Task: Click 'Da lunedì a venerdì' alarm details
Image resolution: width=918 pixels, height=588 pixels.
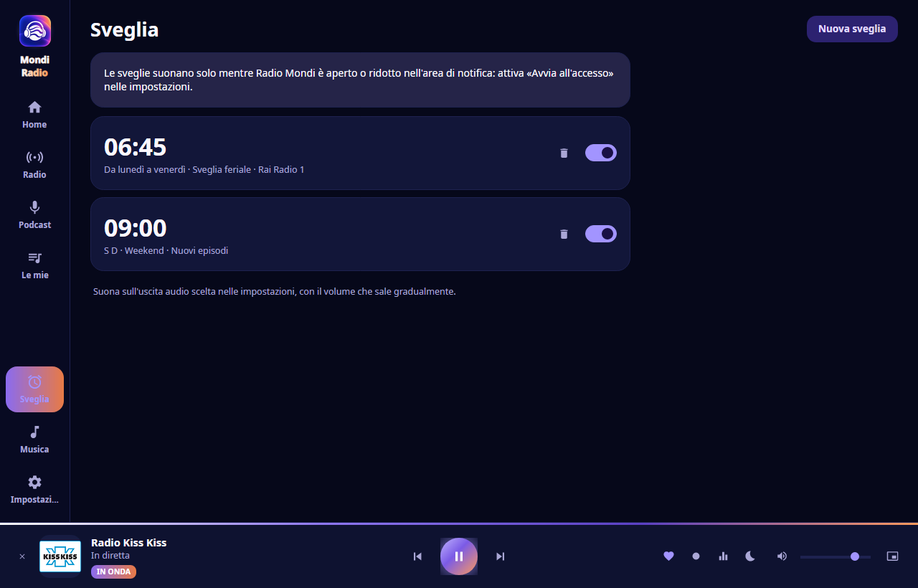Action: pyautogui.click(x=204, y=170)
